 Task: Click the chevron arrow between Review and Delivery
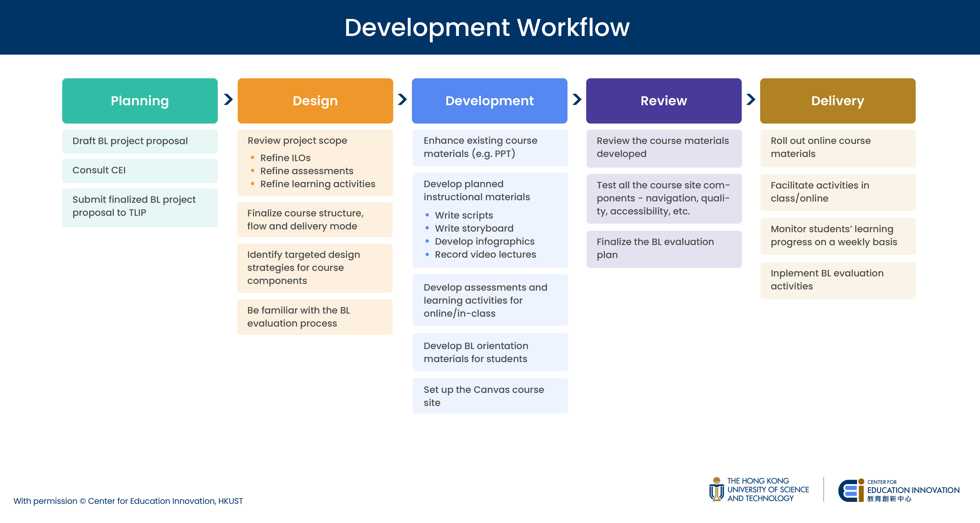click(751, 99)
